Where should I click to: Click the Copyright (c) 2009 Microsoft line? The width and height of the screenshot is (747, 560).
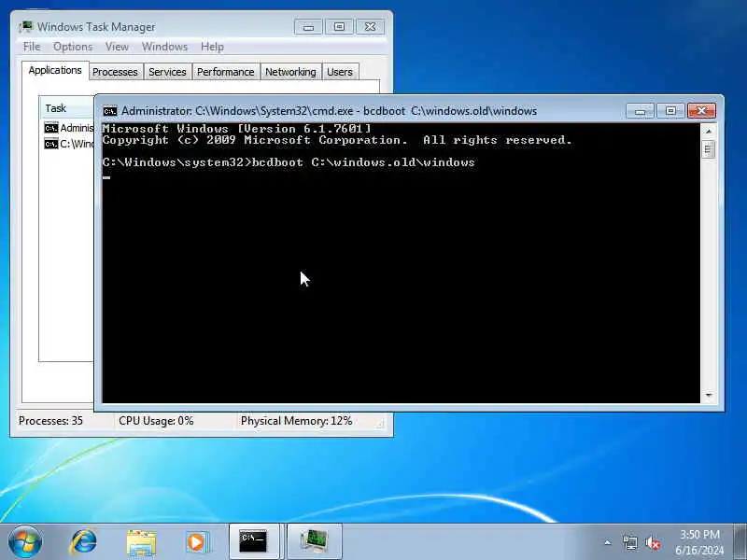pos(337,140)
